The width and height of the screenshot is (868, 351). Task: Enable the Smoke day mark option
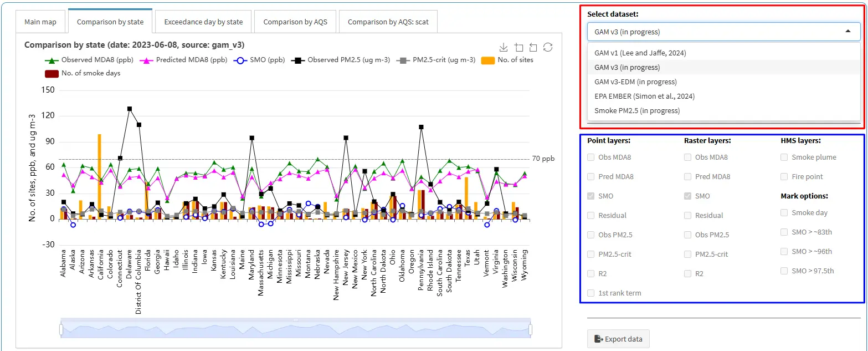click(784, 213)
